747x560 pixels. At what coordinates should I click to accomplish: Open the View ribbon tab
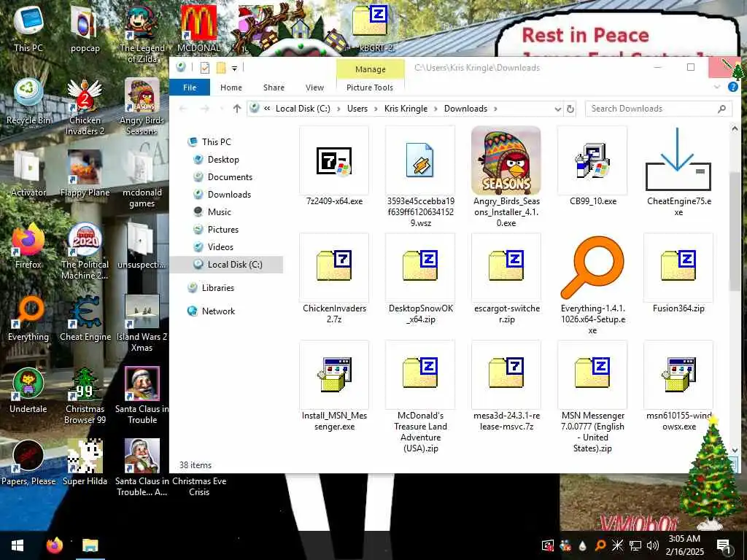[x=314, y=87]
